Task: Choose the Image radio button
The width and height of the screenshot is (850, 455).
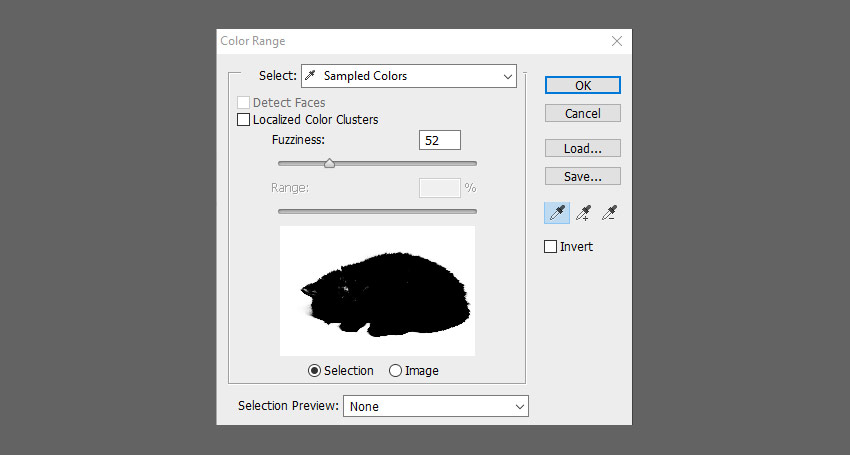Action: [x=395, y=370]
